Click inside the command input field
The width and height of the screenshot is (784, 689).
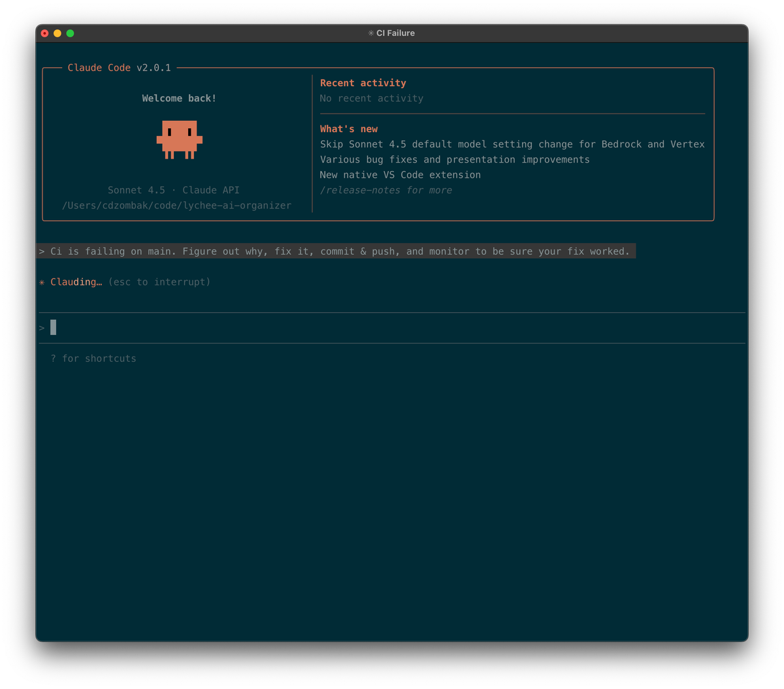click(392, 328)
